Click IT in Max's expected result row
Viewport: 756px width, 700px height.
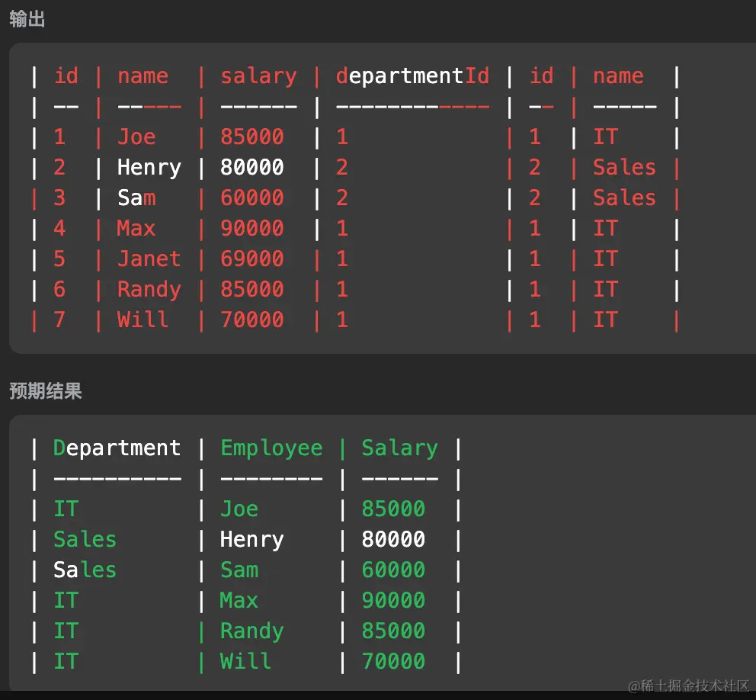pos(66,601)
